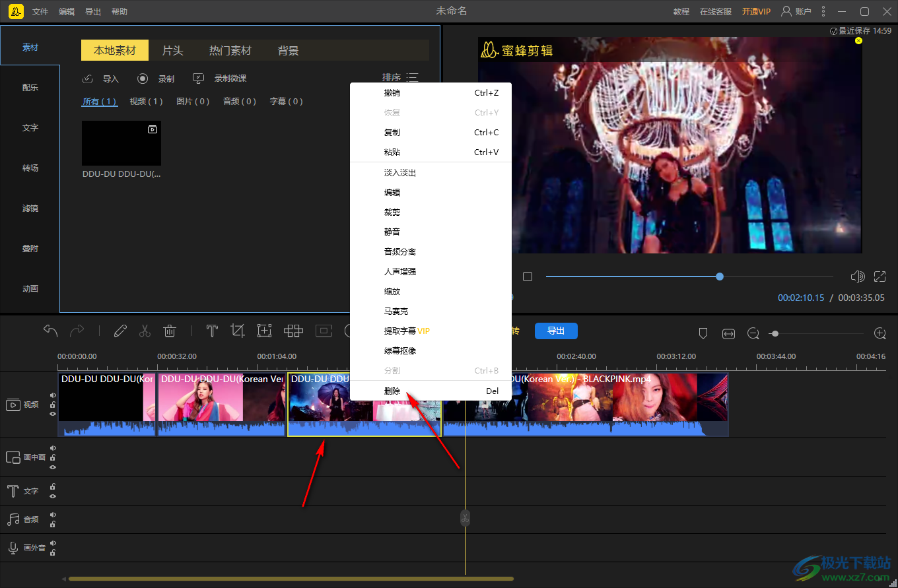Hide the 文字 track with eye icon
Screen dimensions: 898x588
pos(53,496)
